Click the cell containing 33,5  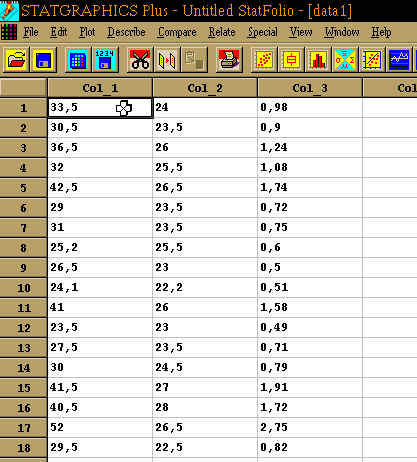pyautogui.click(x=100, y=108)
